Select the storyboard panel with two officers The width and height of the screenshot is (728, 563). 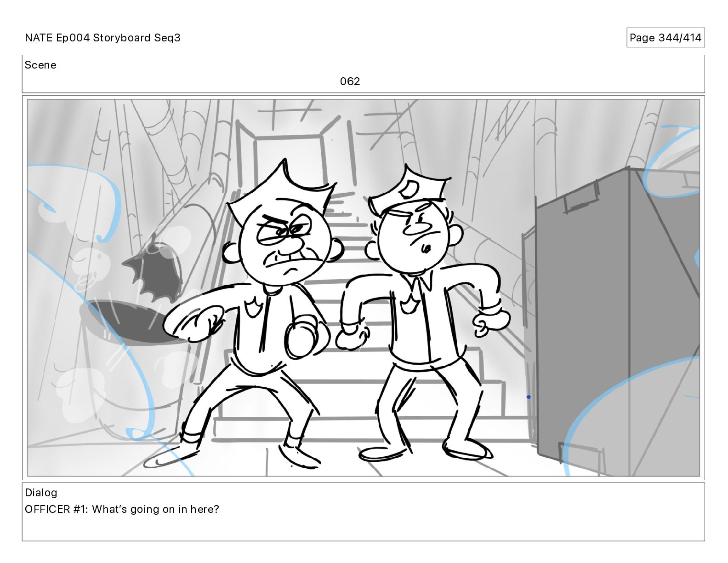pos(363,288)
